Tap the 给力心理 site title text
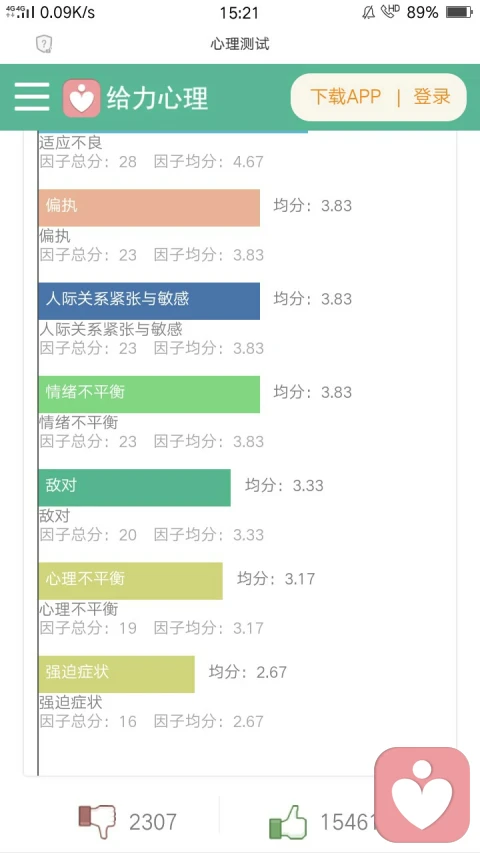480x853 pixels. coord(157,98)
